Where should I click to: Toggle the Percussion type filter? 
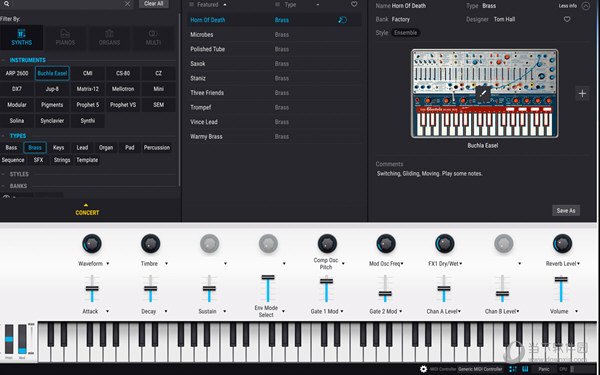tap(157, 147)
